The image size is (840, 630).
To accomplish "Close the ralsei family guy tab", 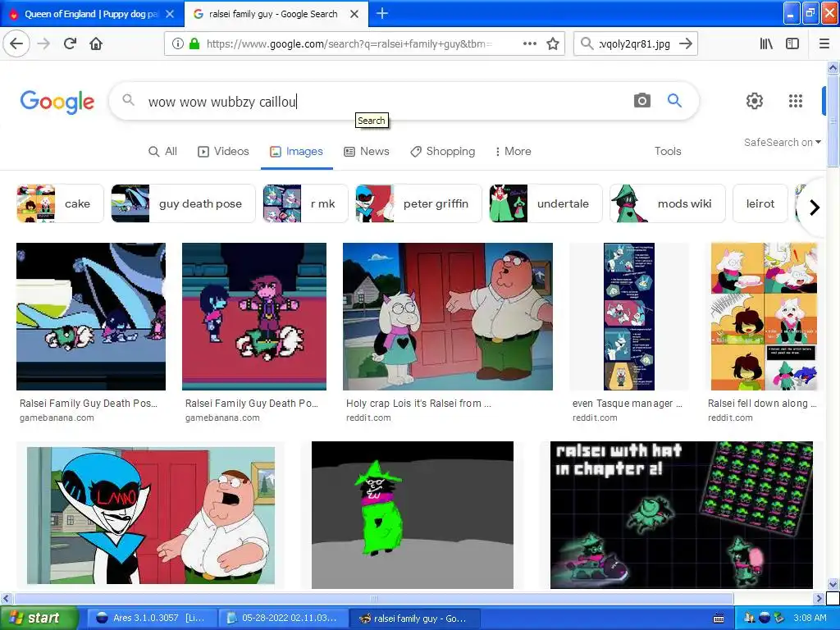I will pos(354,14).
